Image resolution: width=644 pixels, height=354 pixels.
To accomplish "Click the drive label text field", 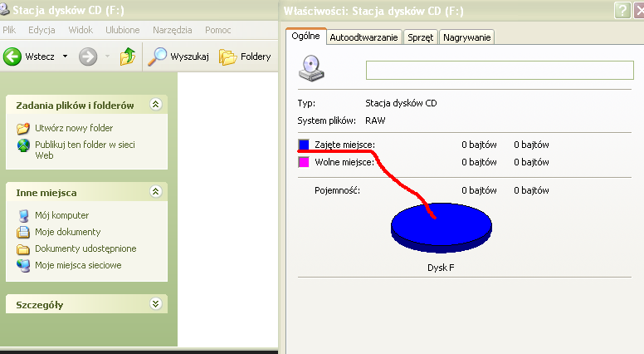I will tap(500, 71).
